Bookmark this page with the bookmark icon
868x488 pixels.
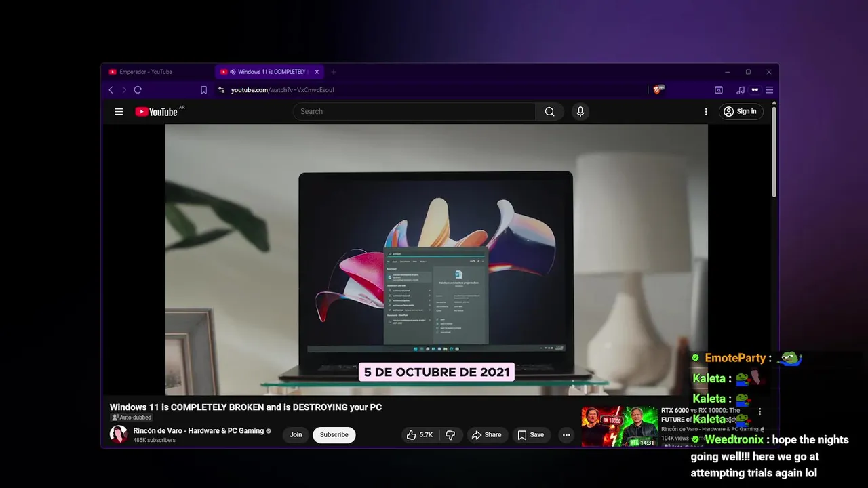pos(203,89)
